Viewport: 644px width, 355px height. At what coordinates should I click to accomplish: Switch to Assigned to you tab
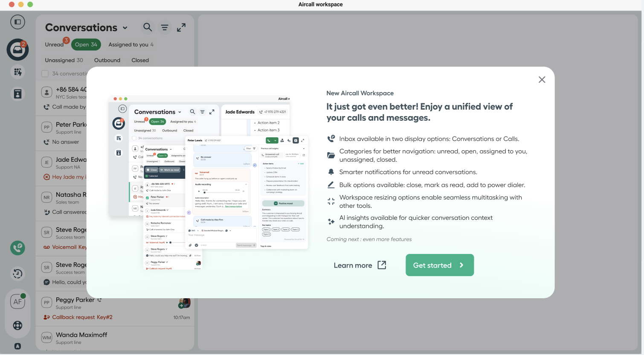coord(131,44)
